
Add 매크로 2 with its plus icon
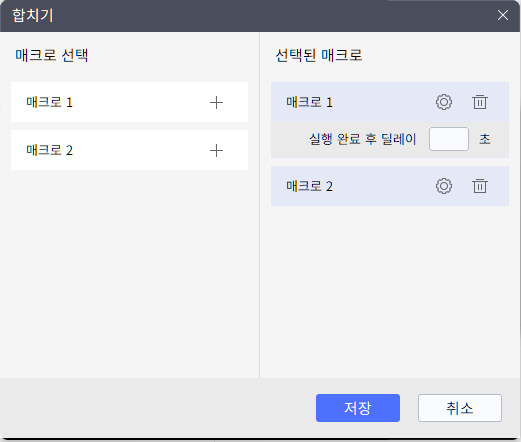(216, 151)
